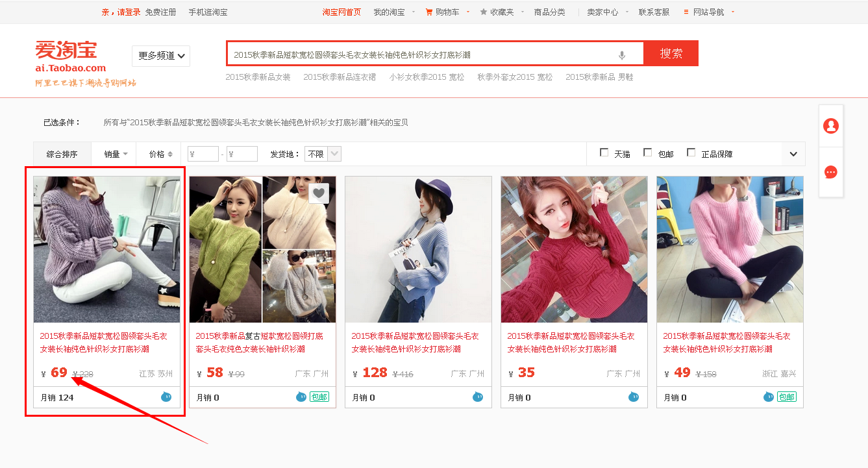Click the blue Wangwang icon on the first product

pos(166,397)
